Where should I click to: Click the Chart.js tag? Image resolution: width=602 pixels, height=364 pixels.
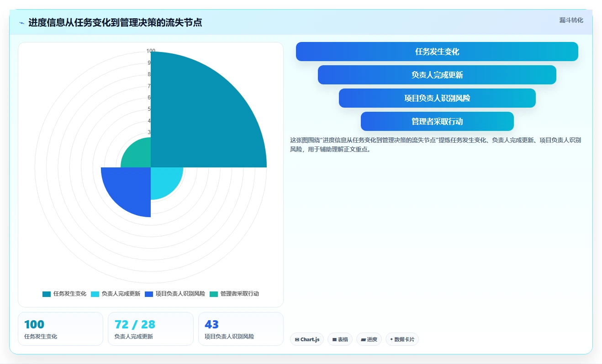(307, 339)
